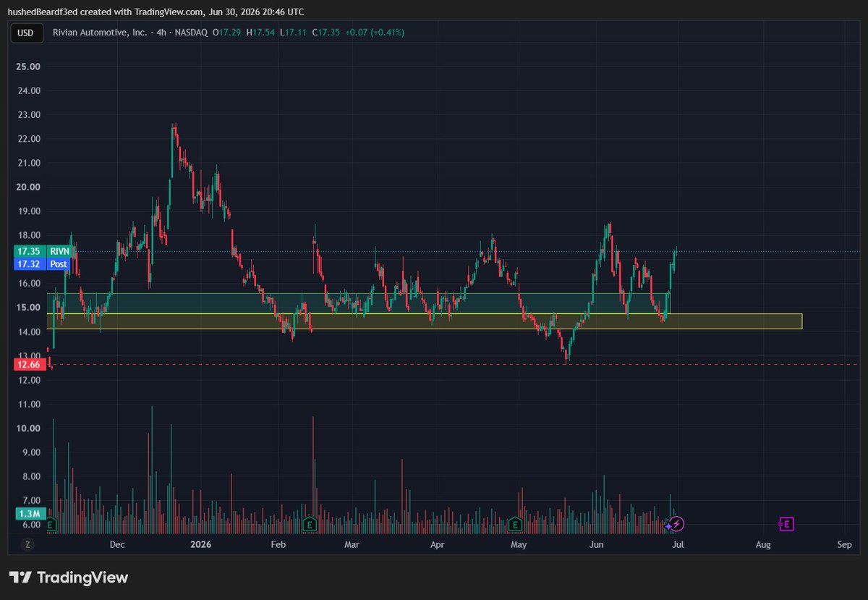Select the green shaded zone rectangle
The width and height of the screenshot is (868, 600).
tap(359, 303)
